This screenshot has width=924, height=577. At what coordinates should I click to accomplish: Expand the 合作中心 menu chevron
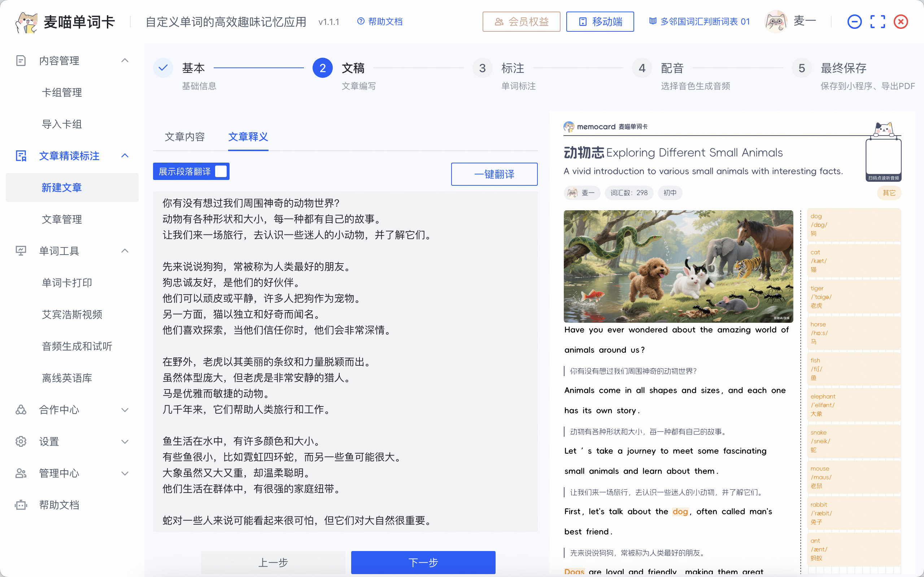pyautogui.click(x=125, y=410)
